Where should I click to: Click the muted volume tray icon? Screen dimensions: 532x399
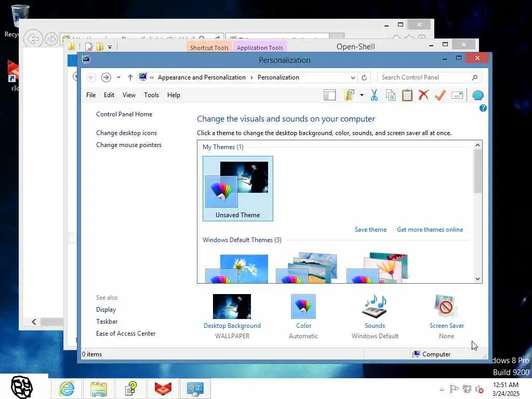[x=480, y=389]
